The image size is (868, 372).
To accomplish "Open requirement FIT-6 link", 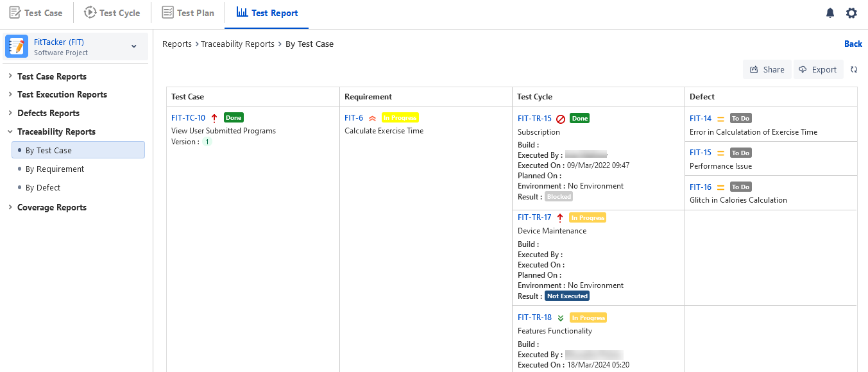I will pyautogui.click(x=353, y=118).
